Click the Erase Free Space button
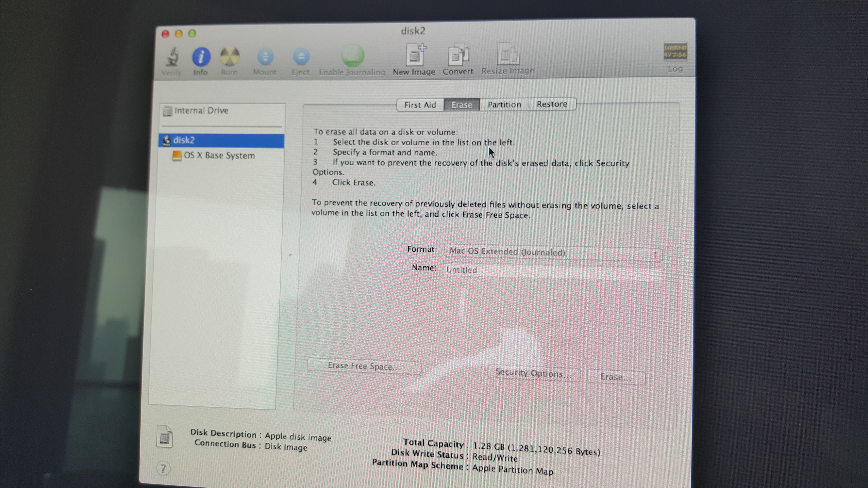Screen dimensions: 868x488 tap(364, 366)
